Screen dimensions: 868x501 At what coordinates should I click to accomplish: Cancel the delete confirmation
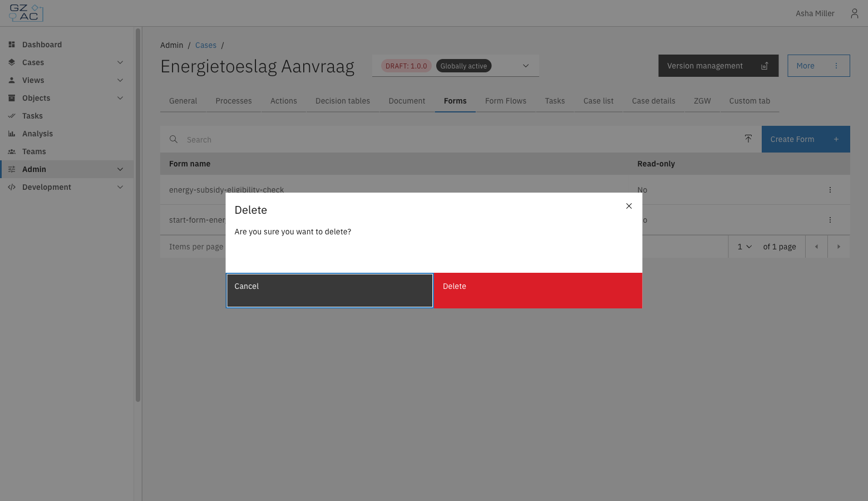tap(329, 290)
